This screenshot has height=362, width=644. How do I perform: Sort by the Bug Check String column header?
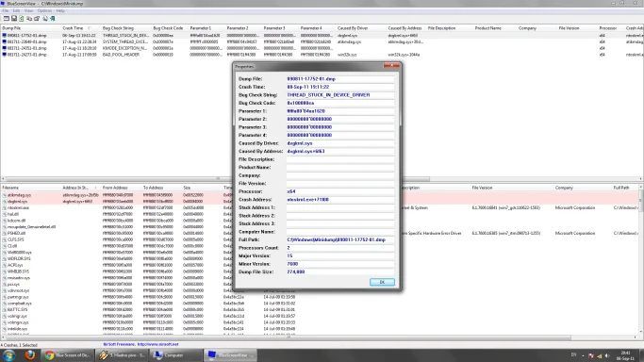pos(125,28)
